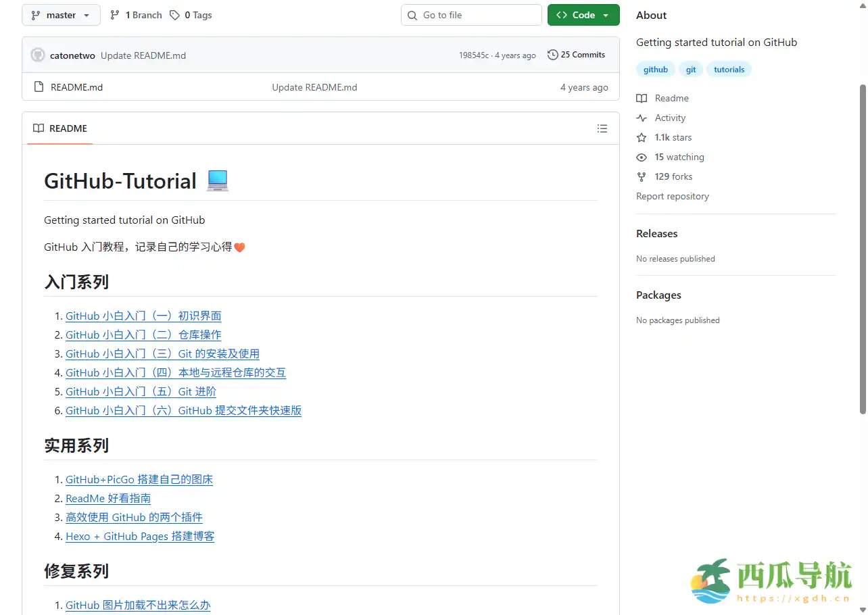Select the Readme book icon in About
The height and width of the screenshot is (615, 868).
tap(640, 98)
